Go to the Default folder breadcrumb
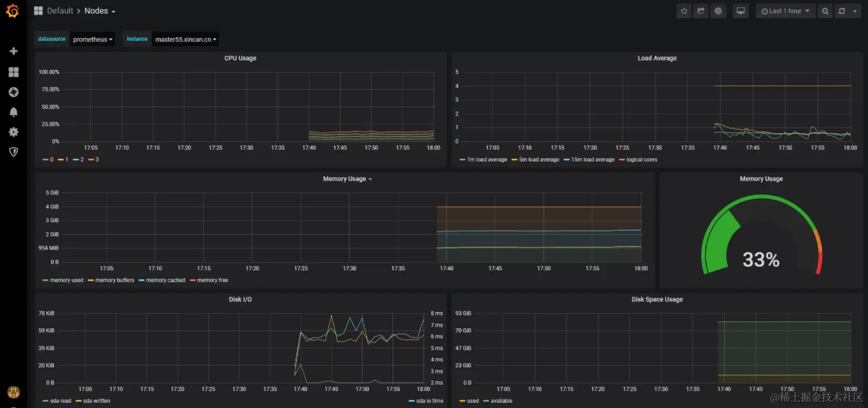Image resolution: width=868 pixels, height=408 pixels. point(60,11)
